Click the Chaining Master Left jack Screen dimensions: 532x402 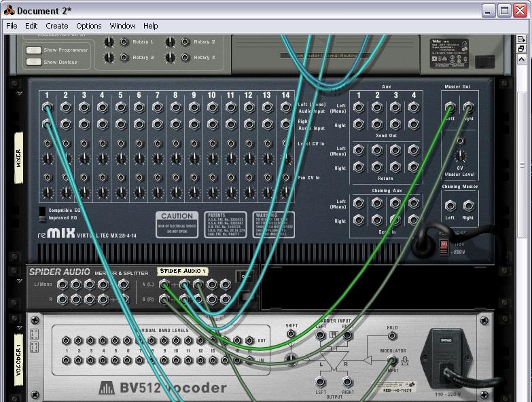coord(450,205)
